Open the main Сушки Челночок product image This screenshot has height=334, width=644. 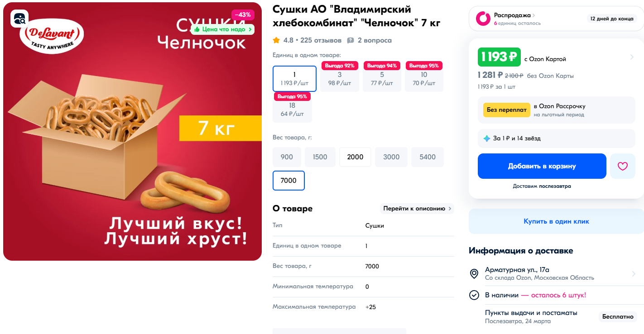click(x=132, y=131)
